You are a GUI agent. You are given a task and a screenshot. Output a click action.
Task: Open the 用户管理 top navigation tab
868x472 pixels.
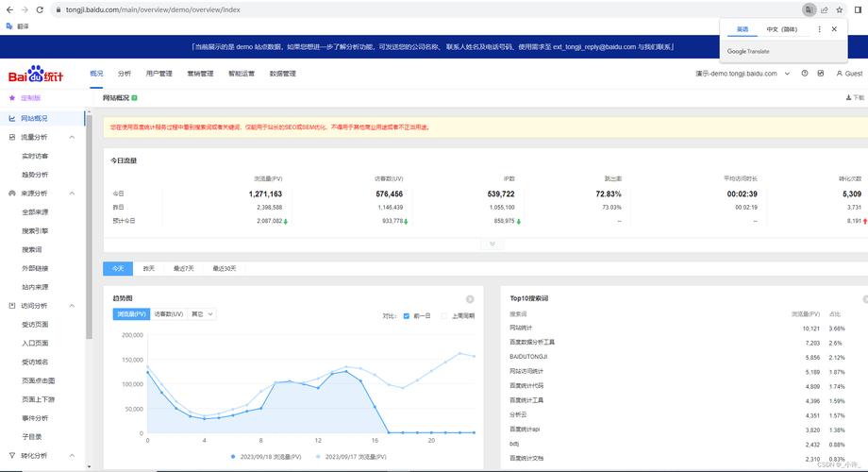click(x=159, y=74)
